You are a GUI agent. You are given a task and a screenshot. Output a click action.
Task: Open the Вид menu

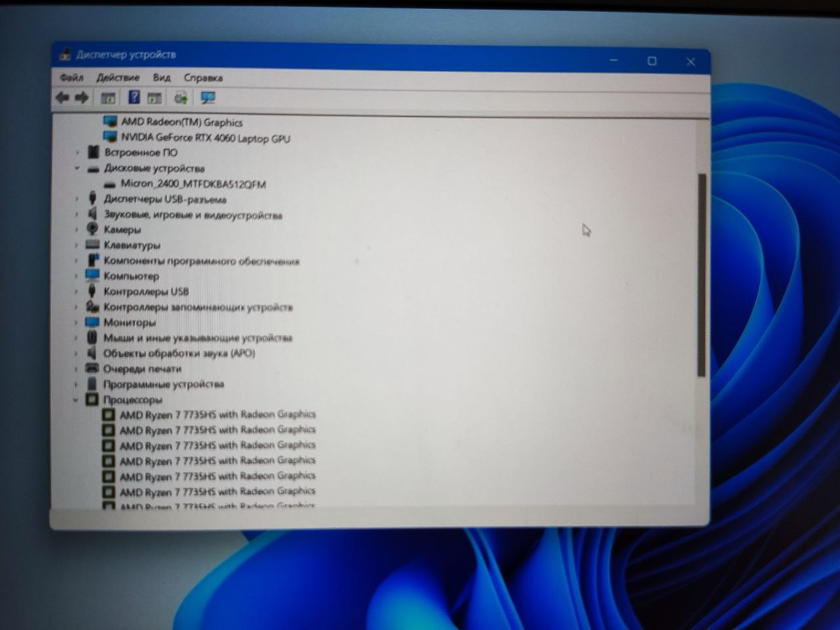pyautogui.click(x=162, y=78)
